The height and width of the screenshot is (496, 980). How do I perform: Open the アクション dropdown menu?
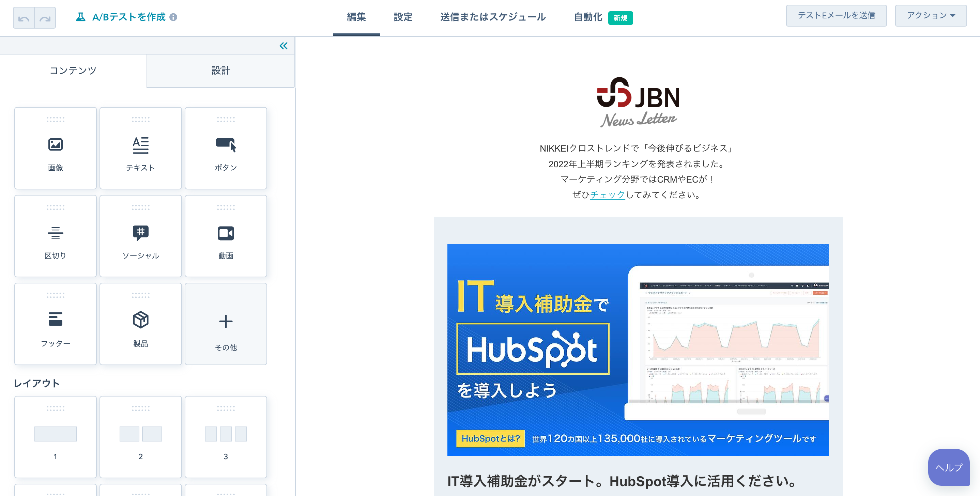[931, 16]
